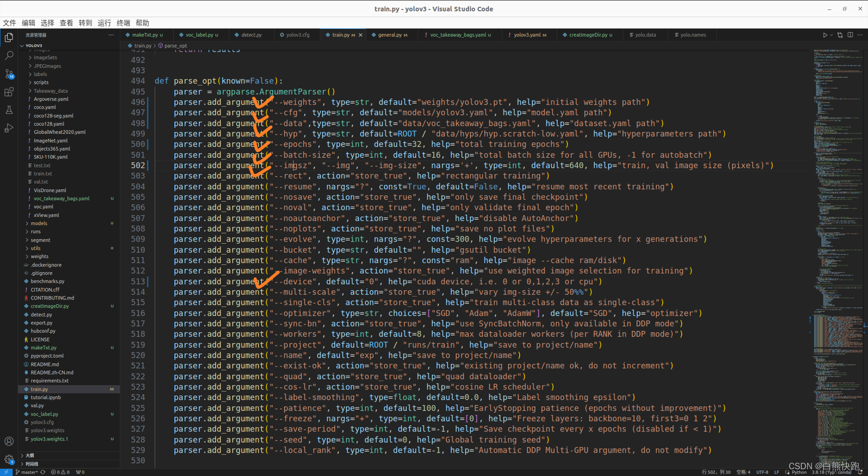Open the 编辑 (Edit) menu
The image size is (868, 476).
point(28,23)
